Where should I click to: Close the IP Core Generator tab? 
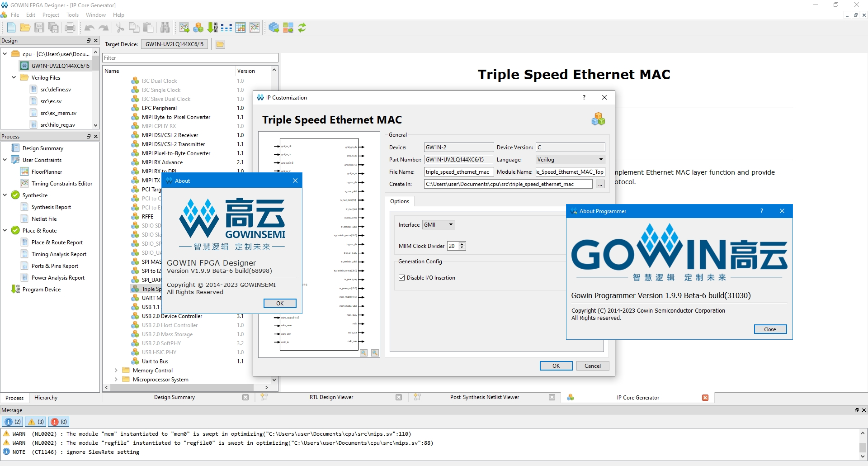coord(705,397)
